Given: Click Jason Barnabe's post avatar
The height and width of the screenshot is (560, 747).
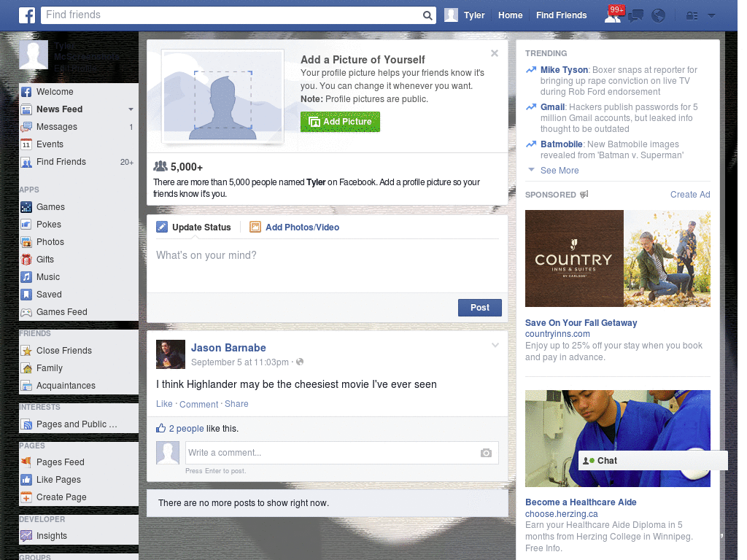Looking at the screenshot, I should [x=171, y=354].
